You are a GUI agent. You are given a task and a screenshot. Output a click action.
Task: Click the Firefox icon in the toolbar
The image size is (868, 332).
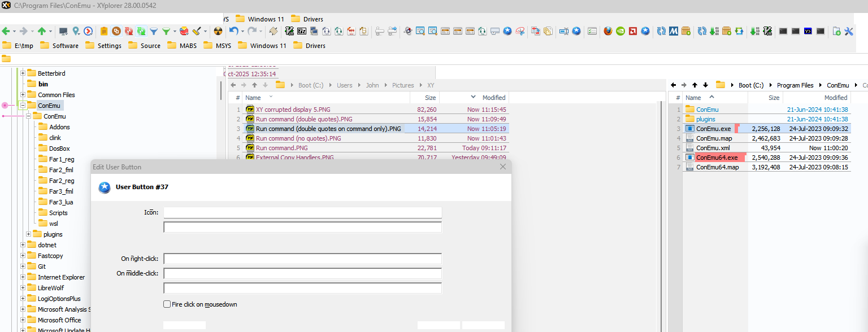coord(608,32)
